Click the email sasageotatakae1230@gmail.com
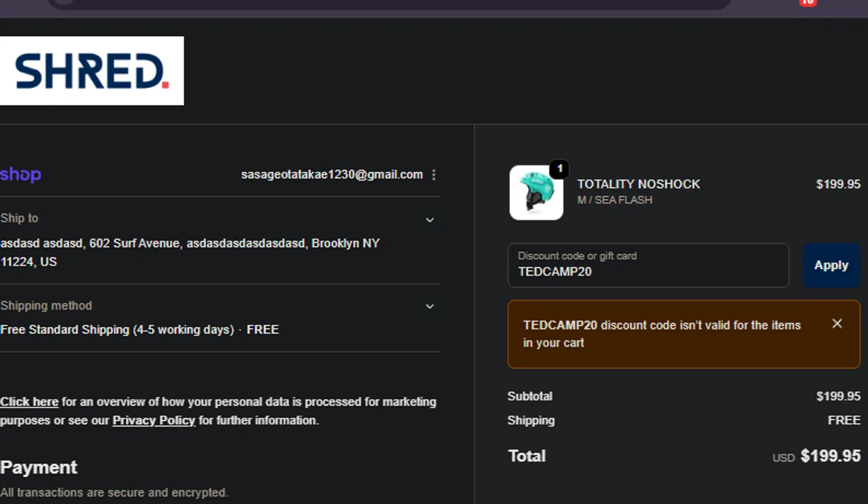Screen dimensions: 868x504 pyautogui.click(x=332, y=174)
